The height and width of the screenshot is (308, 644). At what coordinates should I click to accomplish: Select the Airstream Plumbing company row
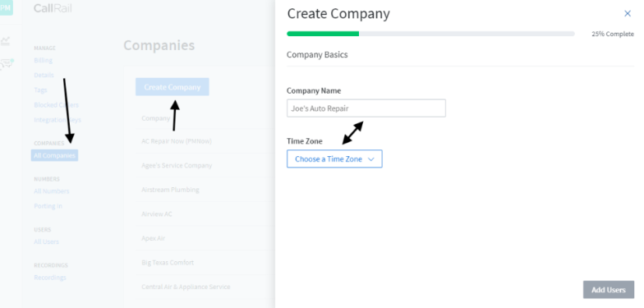[x=204, y=190]
